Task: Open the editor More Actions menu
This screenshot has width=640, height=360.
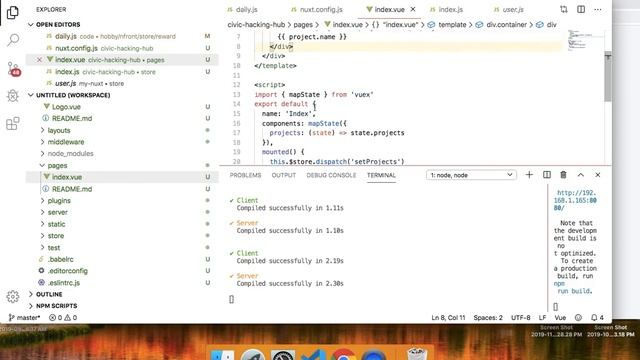Action: click(598, 9)
